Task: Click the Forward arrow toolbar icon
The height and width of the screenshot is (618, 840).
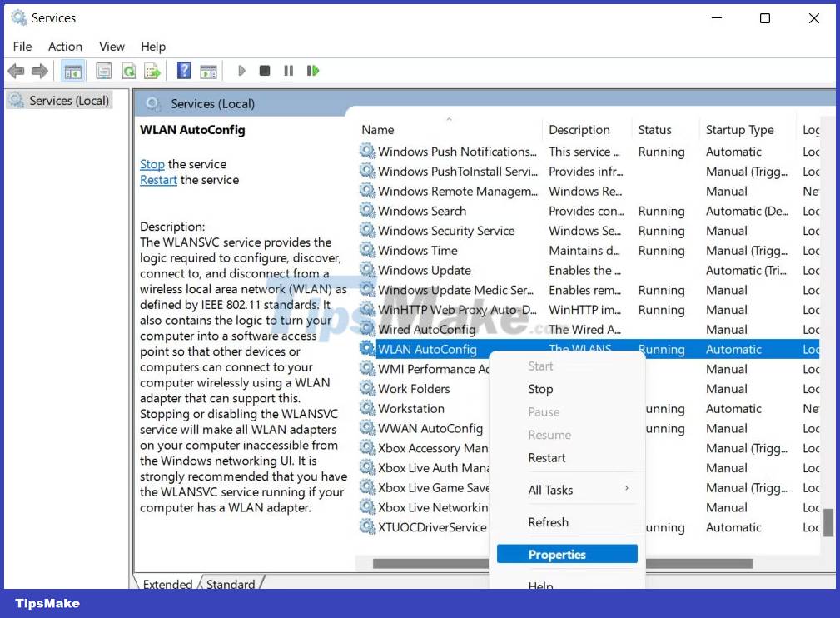Action: (40, 71)
